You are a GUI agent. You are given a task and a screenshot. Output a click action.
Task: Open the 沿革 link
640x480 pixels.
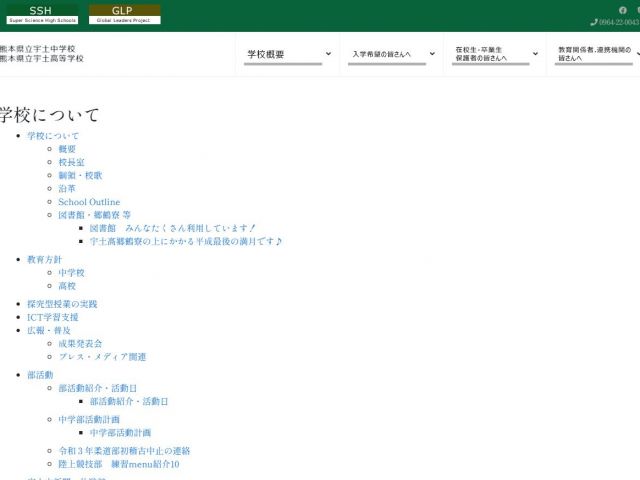[x=67, y=189]
